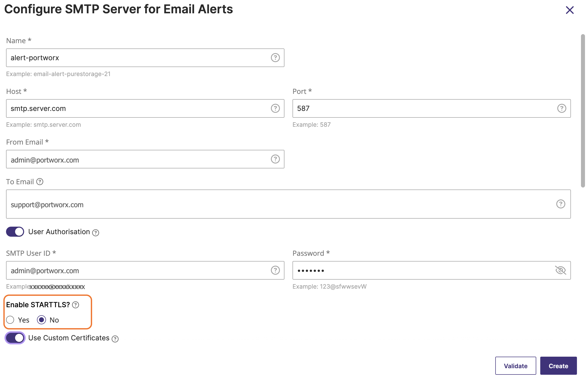The height and width of the screenshot is (379, 588).
Task: Open help for the From Email field
Action: pos(275,159)
